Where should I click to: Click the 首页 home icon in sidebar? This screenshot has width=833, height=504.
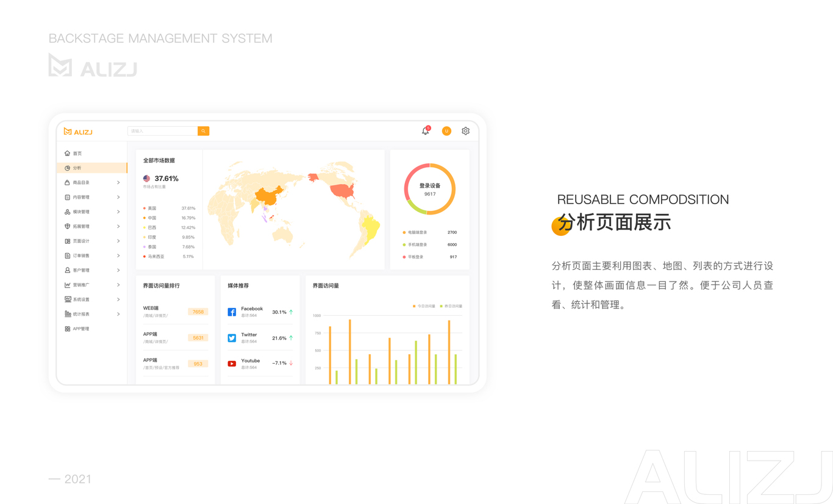click(67, 154)
